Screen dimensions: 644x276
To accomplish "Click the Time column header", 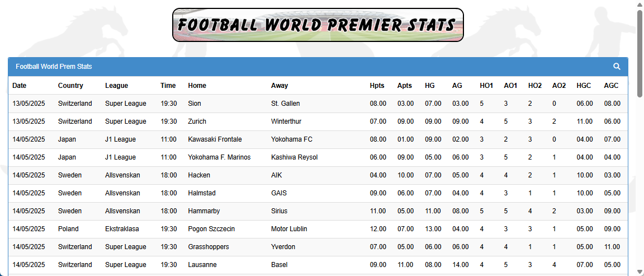I will tap(168, 86).
